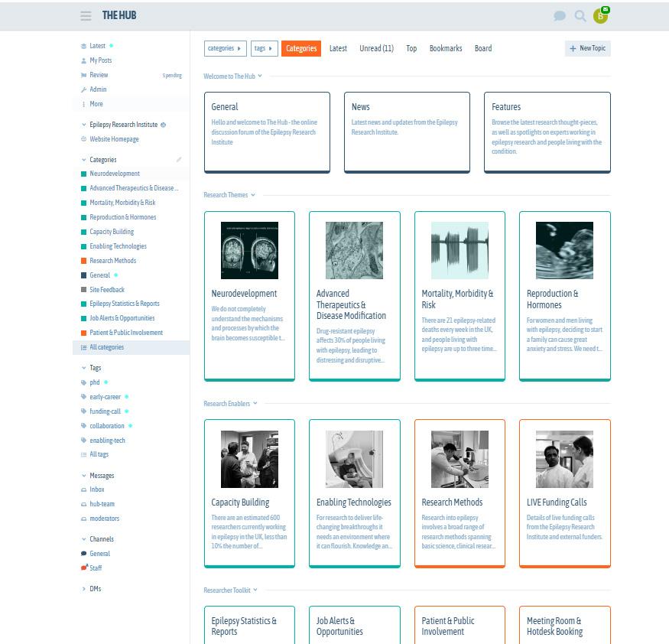
Task: Click the orange swatch beside Research Methods
Action: (x=83, y=261)
